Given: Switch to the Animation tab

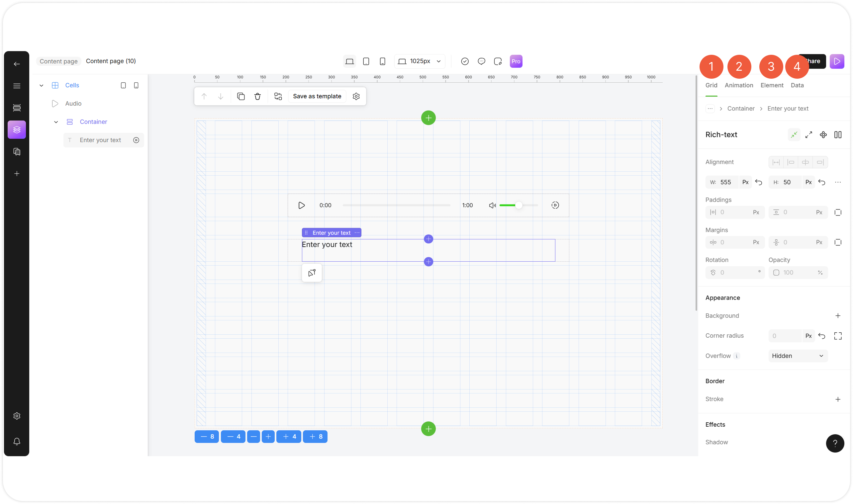Looking at the screenshot, I should tap(738, 85).
